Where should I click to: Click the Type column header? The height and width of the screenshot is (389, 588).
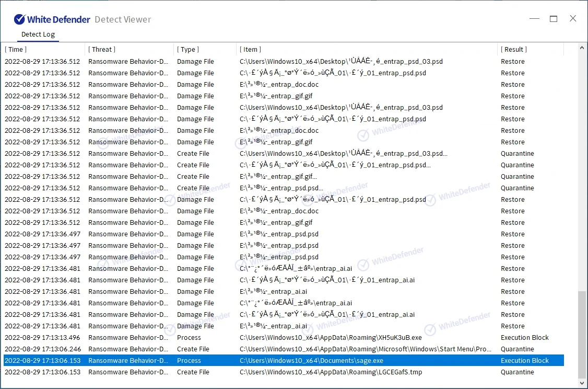click(188, 49)
